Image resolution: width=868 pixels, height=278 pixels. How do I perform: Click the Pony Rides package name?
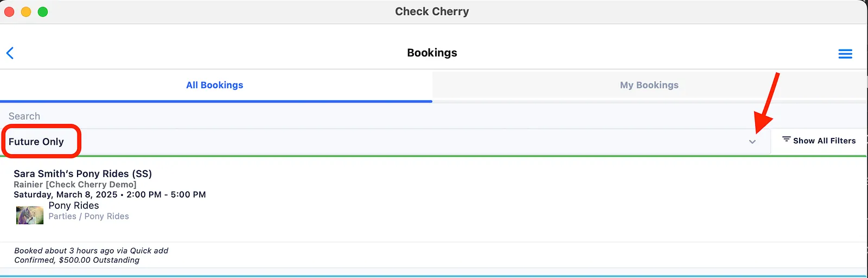point(74,205)
